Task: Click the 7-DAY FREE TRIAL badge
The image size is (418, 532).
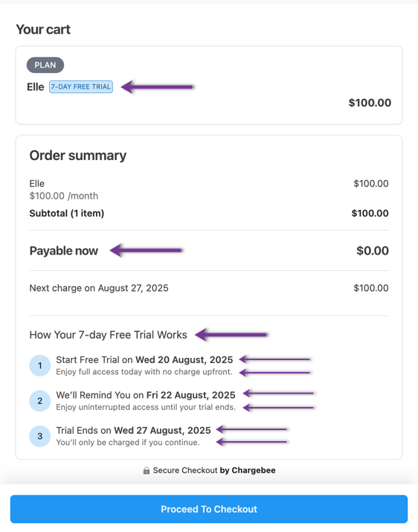Action: pos(81,87)
